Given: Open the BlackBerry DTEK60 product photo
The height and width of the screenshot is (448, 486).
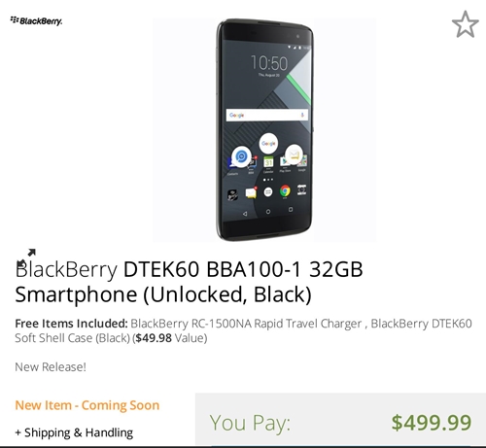Looking at the screenshot, I should click(264, 130).
